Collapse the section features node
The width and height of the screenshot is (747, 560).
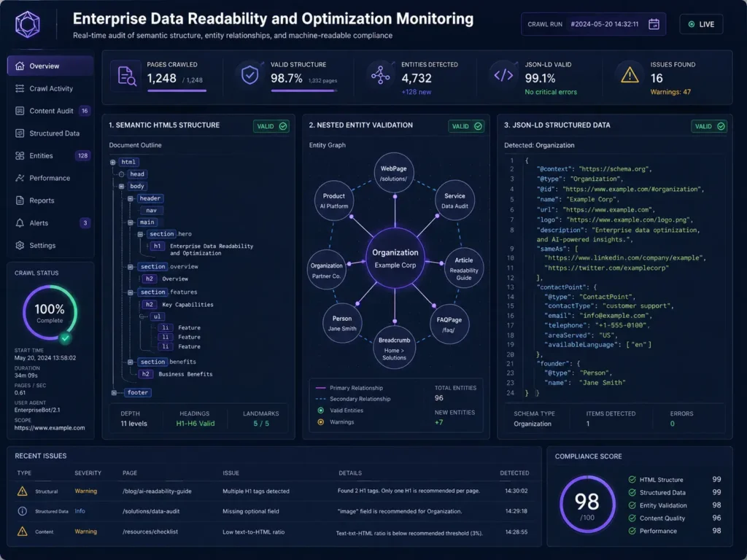(130, 292)
